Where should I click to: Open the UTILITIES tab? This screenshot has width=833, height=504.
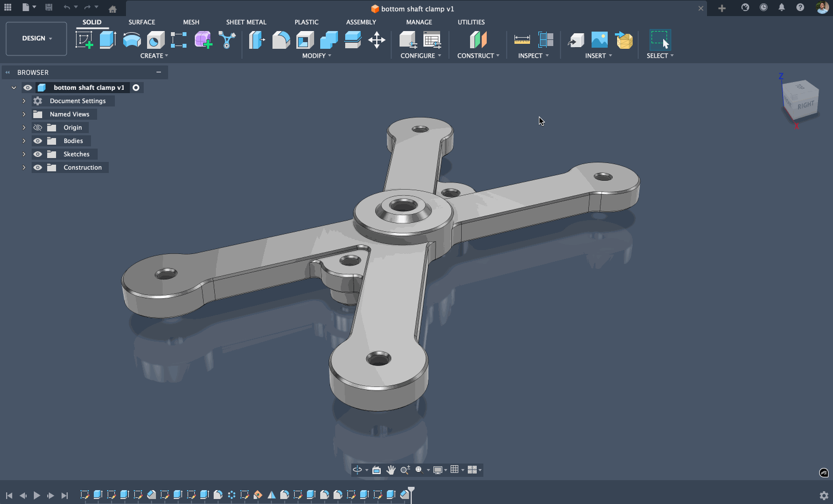click(x=471, y=22)
